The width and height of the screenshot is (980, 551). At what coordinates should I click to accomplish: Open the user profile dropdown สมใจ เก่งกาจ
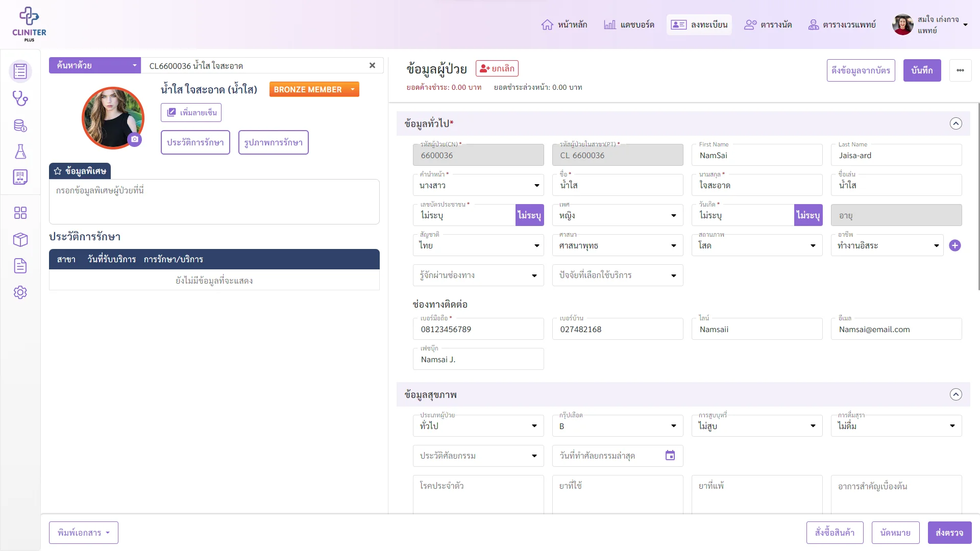(930, 24)
